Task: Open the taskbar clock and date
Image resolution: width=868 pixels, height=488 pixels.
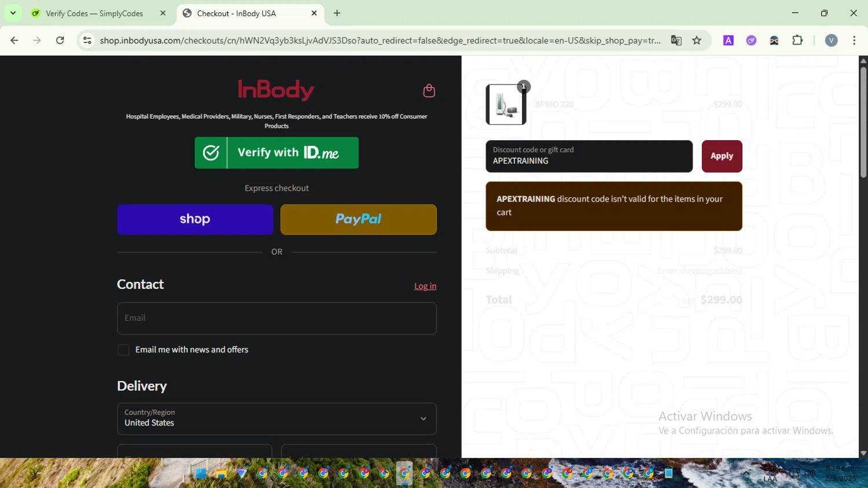Action: coord(840,474)
